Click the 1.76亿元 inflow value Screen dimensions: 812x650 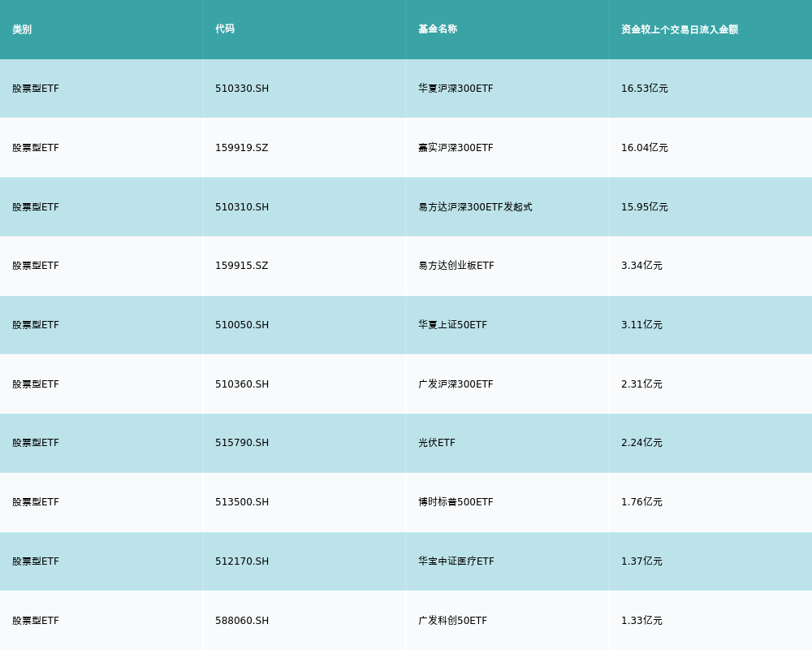coord(641,502)
